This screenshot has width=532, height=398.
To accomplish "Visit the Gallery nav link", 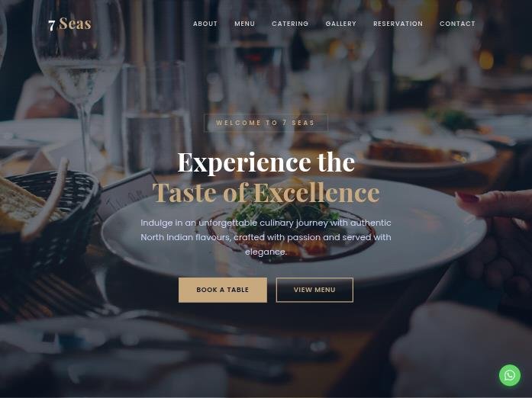I will pyautogui.click(x=341, y=24).
